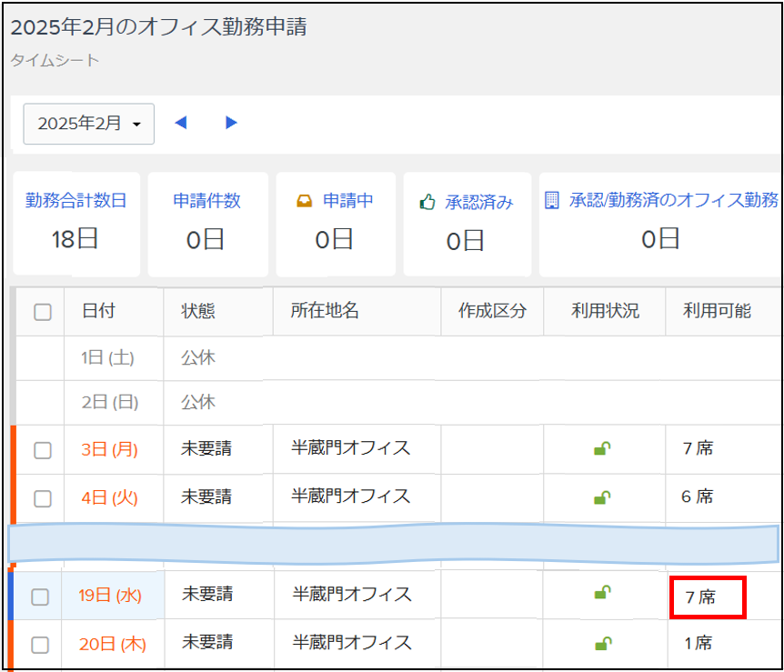Screen dimensions: 784x672
Task: Click the 申請中 inbox tray icon
Action: click(304, 201)
